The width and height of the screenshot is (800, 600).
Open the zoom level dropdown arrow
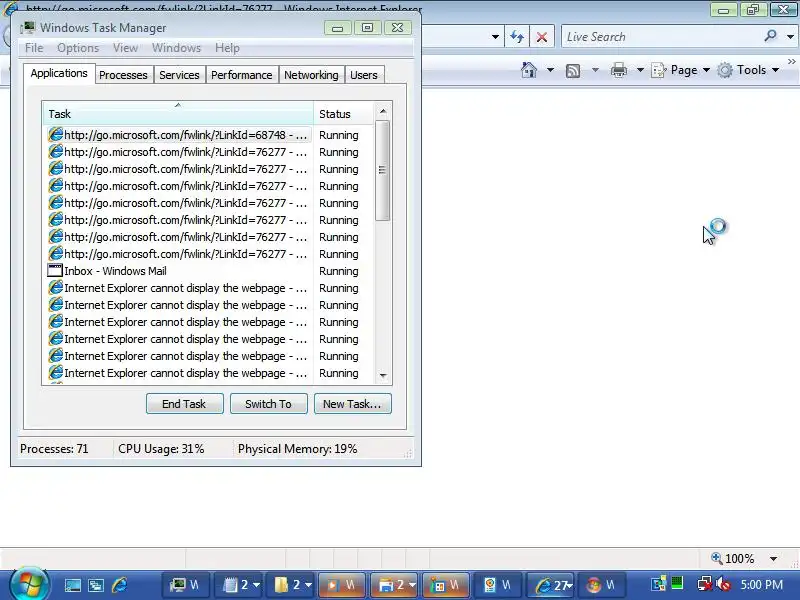[773, 559]
